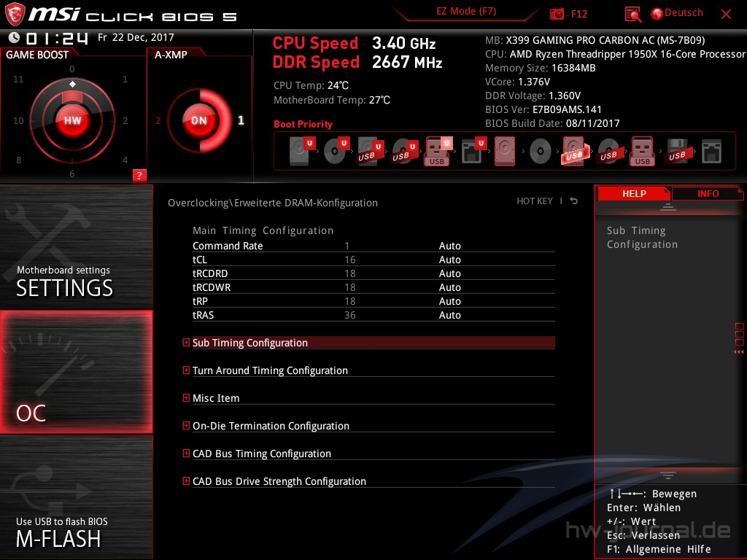Select the legacy network boot icon at row end
The image size is (747, 560).
click(712, 151)
